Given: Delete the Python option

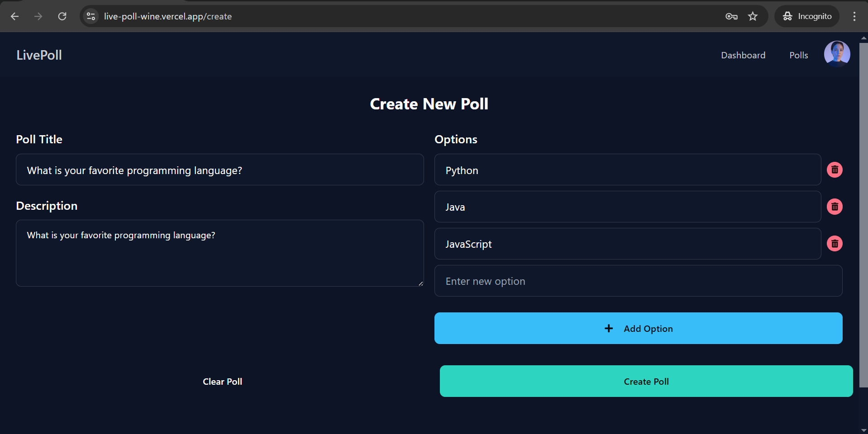Looking at the screenshot, I should 835,170.
